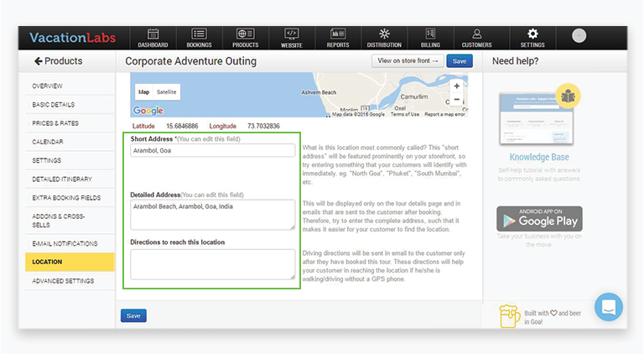
Task: Select Prices & Rates in sidebar
Action: [x=54, y=123]
